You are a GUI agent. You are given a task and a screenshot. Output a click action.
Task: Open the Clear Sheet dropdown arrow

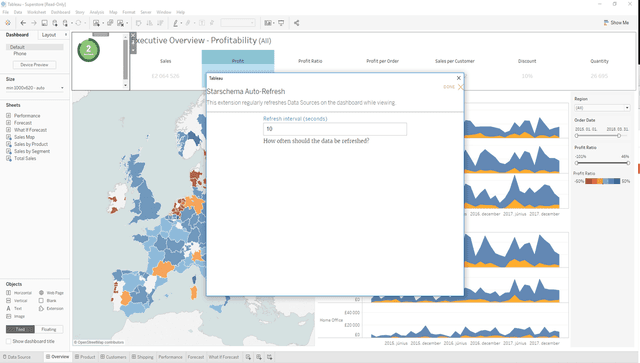point(127,23)
